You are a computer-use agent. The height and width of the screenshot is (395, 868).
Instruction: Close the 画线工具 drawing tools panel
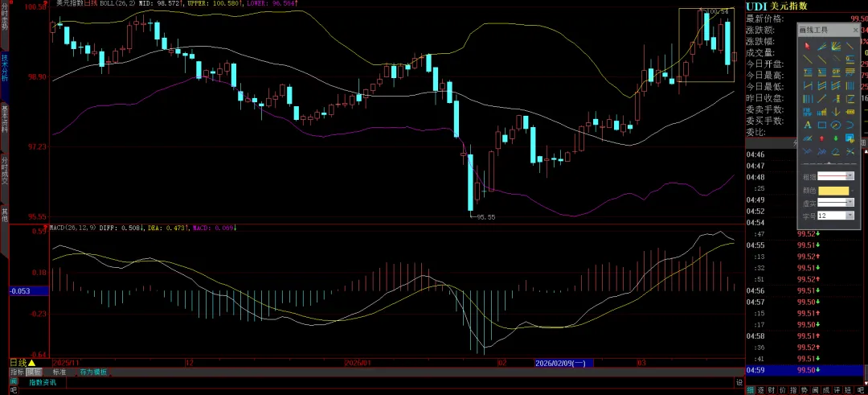pos(855,30)
